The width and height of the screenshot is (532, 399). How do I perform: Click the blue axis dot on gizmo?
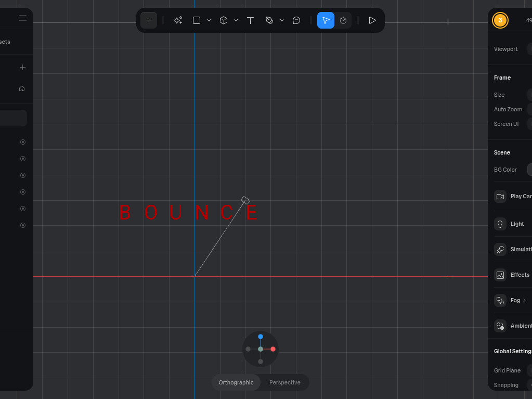coord(260,337)
